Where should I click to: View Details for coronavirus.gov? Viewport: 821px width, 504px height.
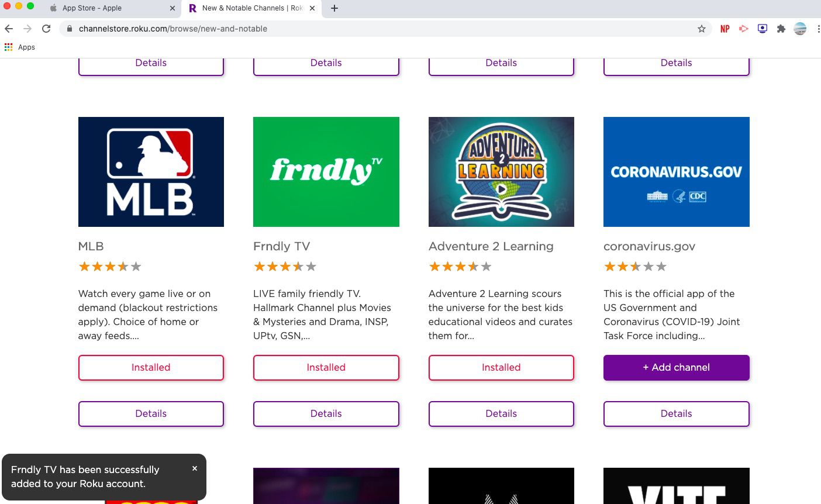pos(677,414)
